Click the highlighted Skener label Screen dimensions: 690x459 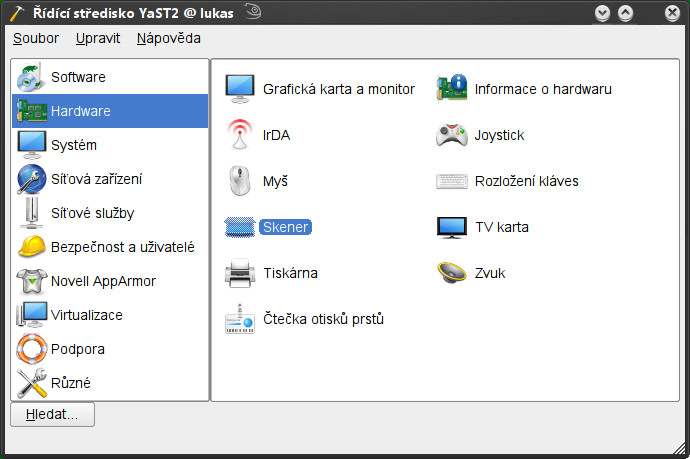[x=286, y=227]
